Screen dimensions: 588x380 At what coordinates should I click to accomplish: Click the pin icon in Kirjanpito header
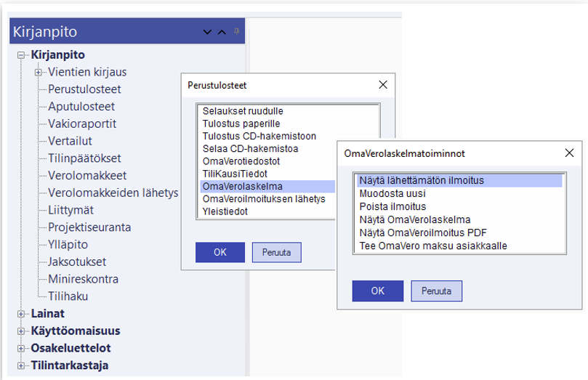[x=237, y=32]
